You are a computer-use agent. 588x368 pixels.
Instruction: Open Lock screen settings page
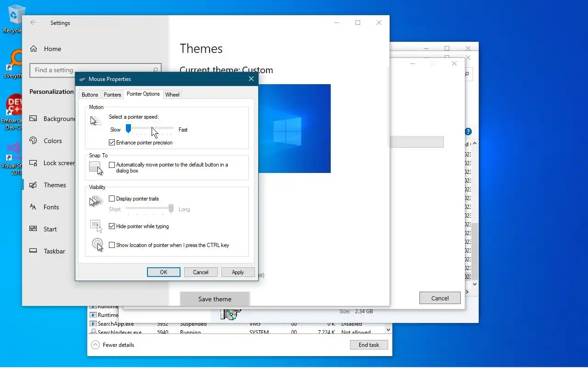tap(52, 163)
